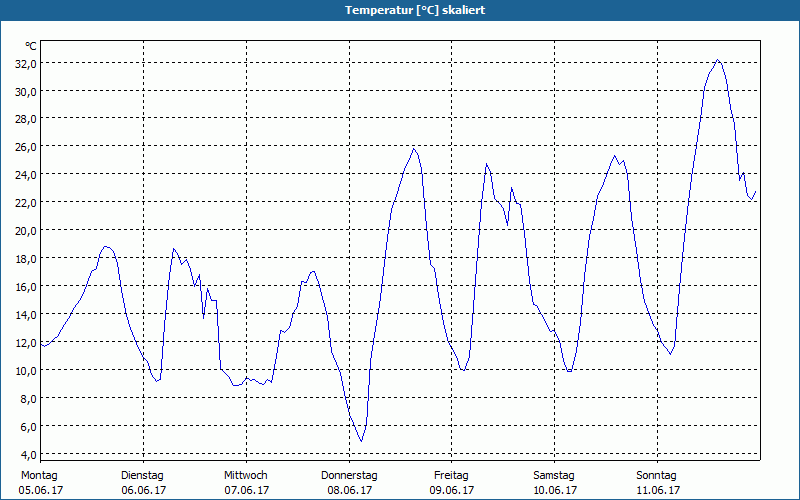Screen dimensions: 800x500
Task: Click the 10.06.17 date label
Action: pyautogui.click(x=555, y=490)
